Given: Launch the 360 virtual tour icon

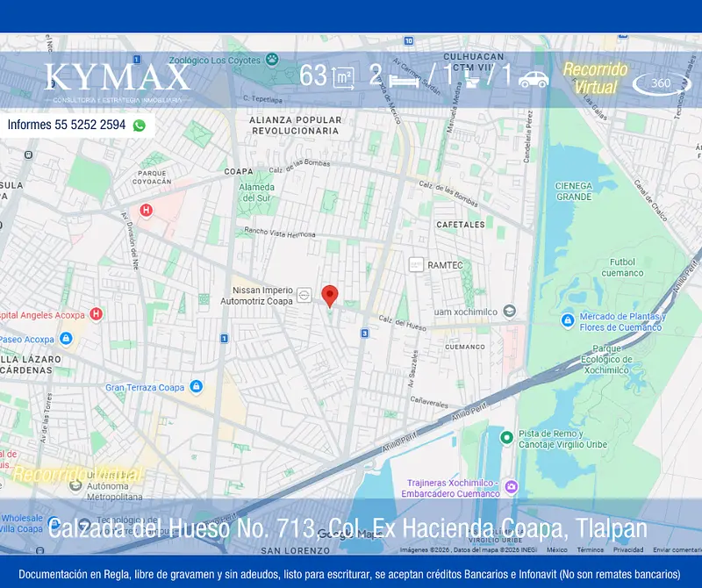Looking at the screenshot, I should [x=662, y=83].
